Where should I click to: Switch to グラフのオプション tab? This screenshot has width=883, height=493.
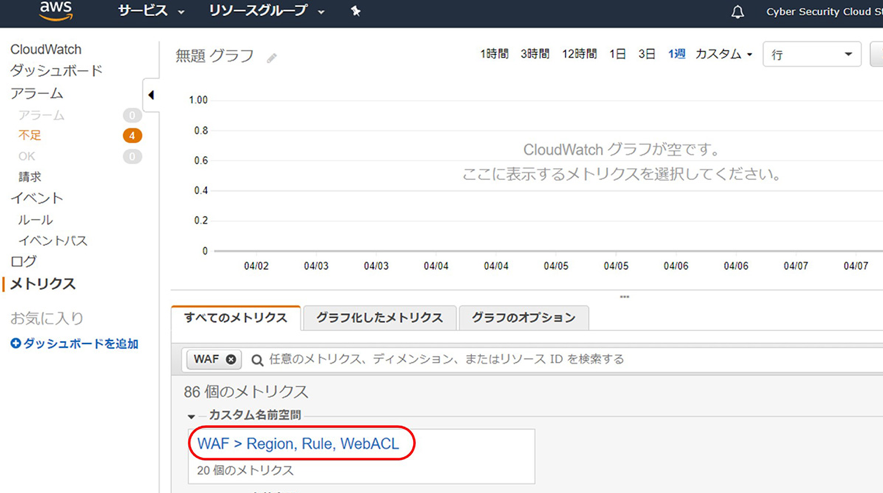click(524, 318)
